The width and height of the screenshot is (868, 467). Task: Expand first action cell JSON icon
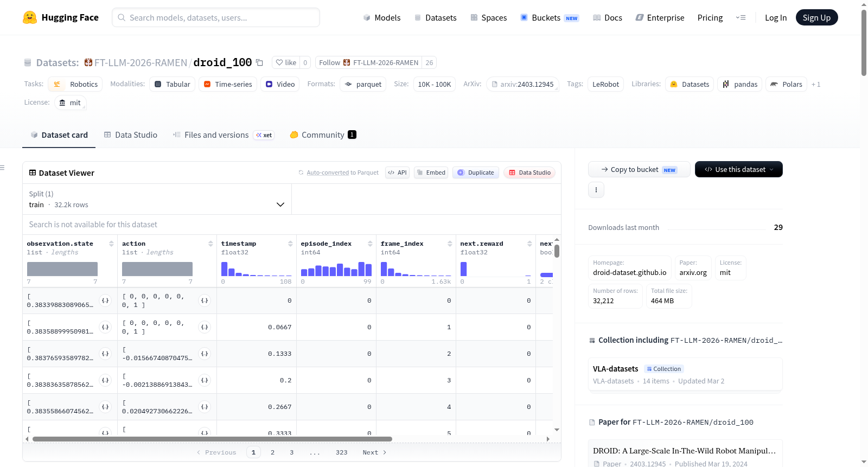(205, 300)
